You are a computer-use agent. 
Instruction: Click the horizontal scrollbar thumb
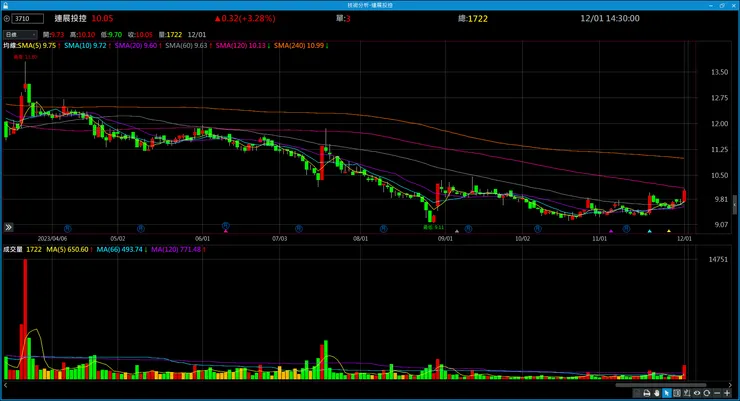tap(661, 385)
